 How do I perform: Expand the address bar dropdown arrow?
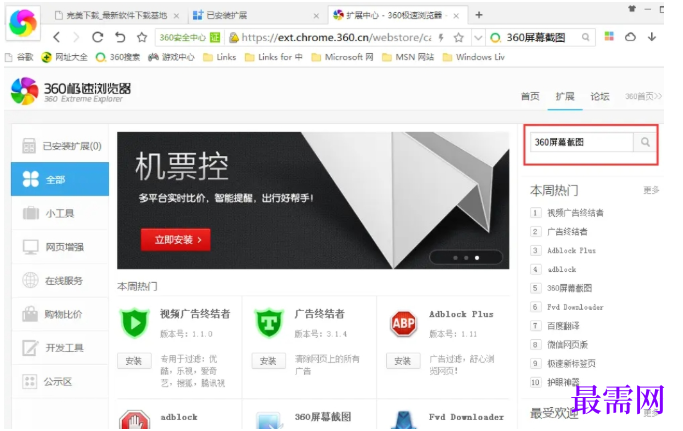point(478,38)
